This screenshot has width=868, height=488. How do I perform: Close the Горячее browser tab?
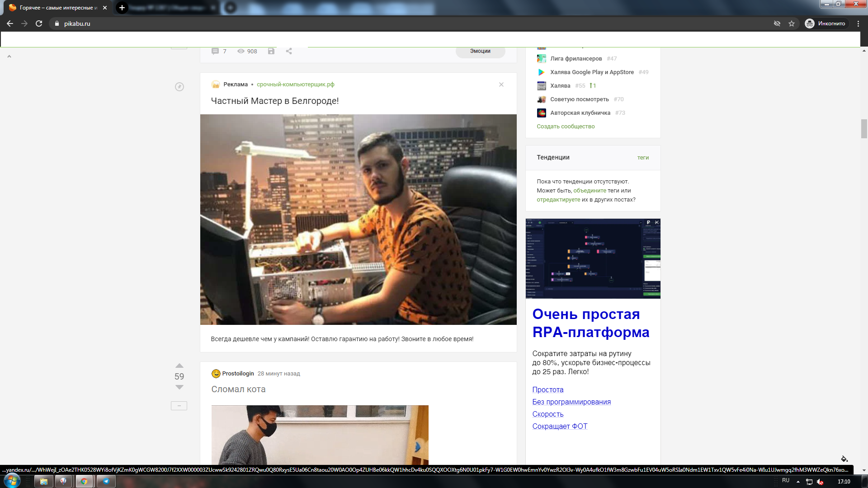point(105,8)
